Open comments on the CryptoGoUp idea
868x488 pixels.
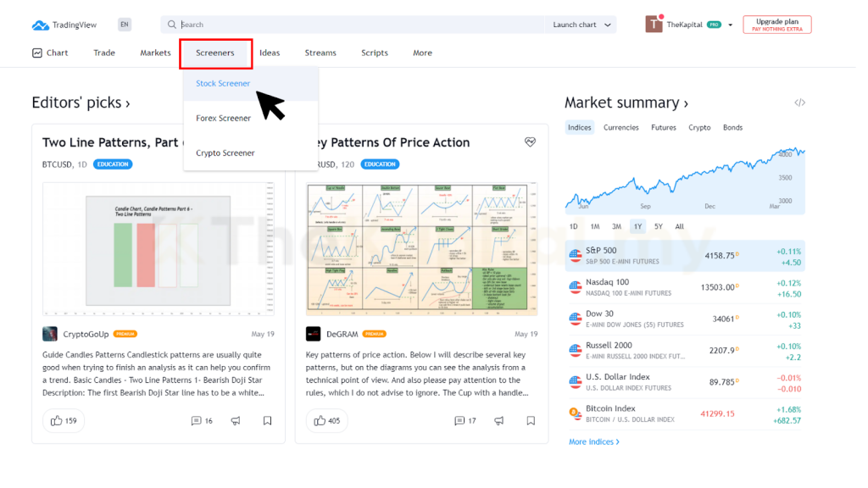[202, 420]
